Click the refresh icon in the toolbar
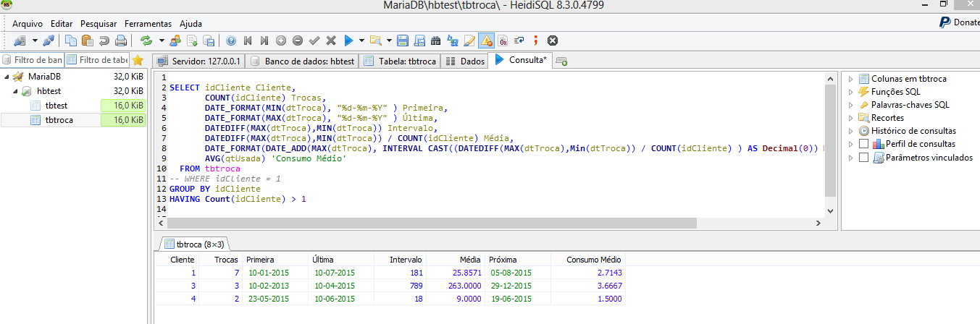 (147, 40)
